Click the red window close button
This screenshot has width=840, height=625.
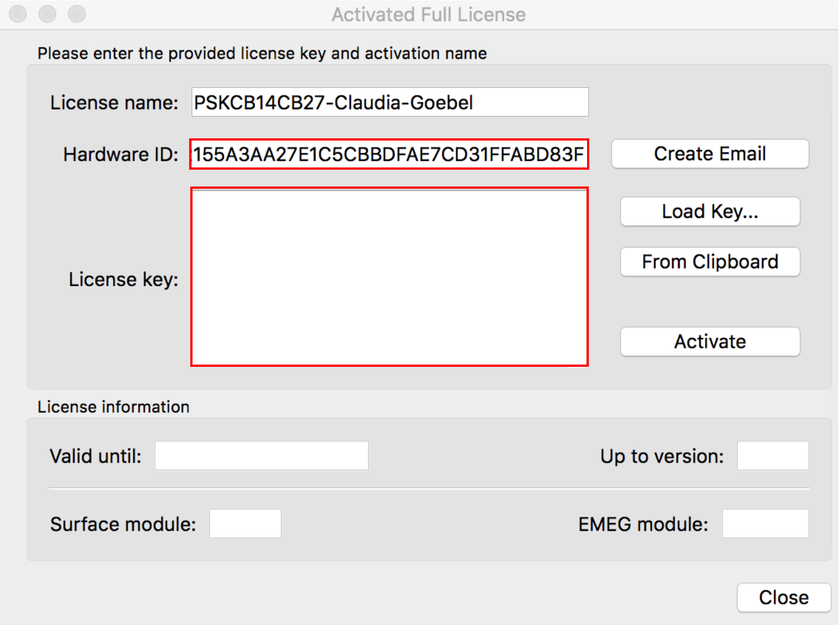tap(18, 14)
